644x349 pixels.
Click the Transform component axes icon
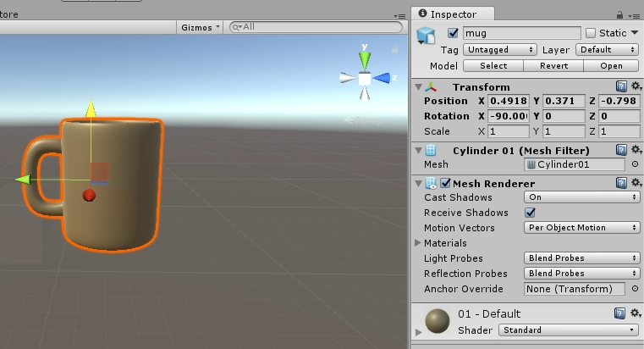pos(431,86)
